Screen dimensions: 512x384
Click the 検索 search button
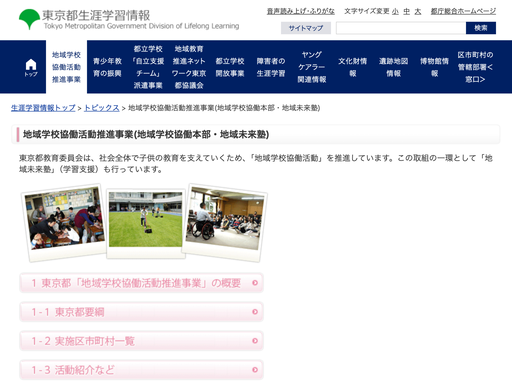click(x=481, y=28)
